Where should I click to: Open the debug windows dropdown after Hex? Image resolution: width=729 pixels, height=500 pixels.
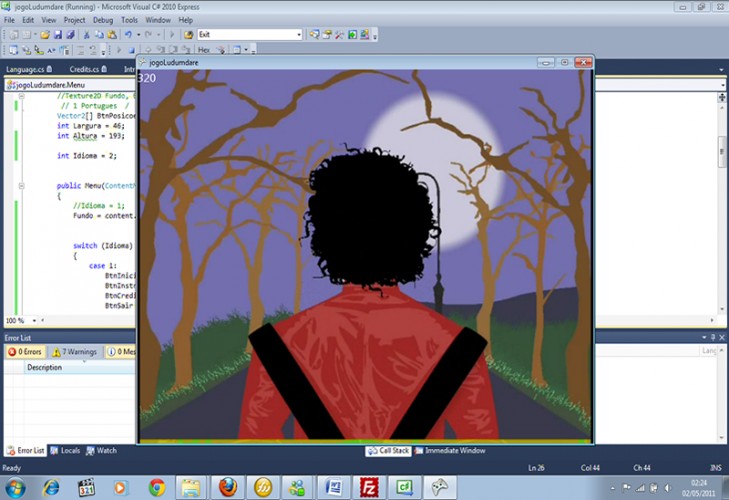[246, 50]
